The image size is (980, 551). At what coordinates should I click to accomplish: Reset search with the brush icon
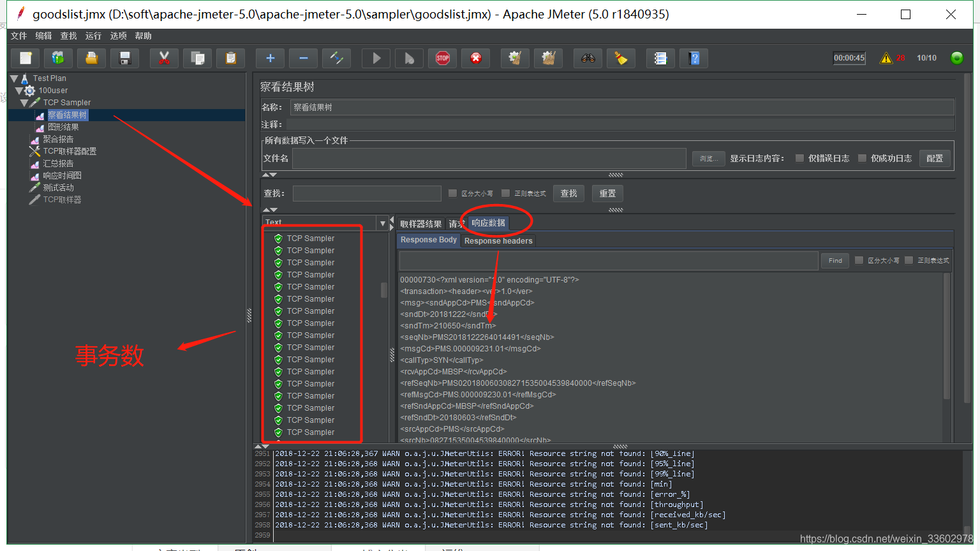tap(621, 58)
